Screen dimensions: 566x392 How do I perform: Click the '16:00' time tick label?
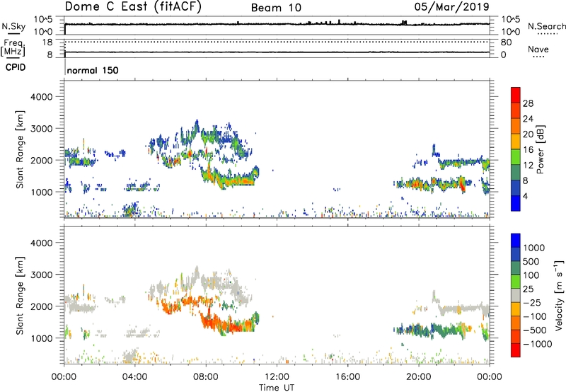pos(347,377)
